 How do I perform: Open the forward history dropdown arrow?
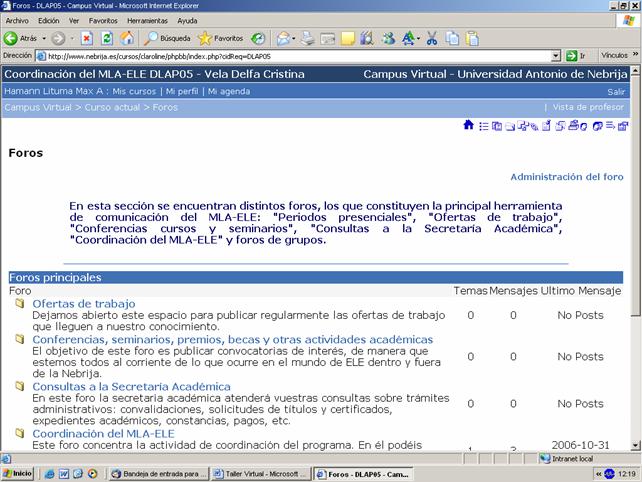coord(72,38)
